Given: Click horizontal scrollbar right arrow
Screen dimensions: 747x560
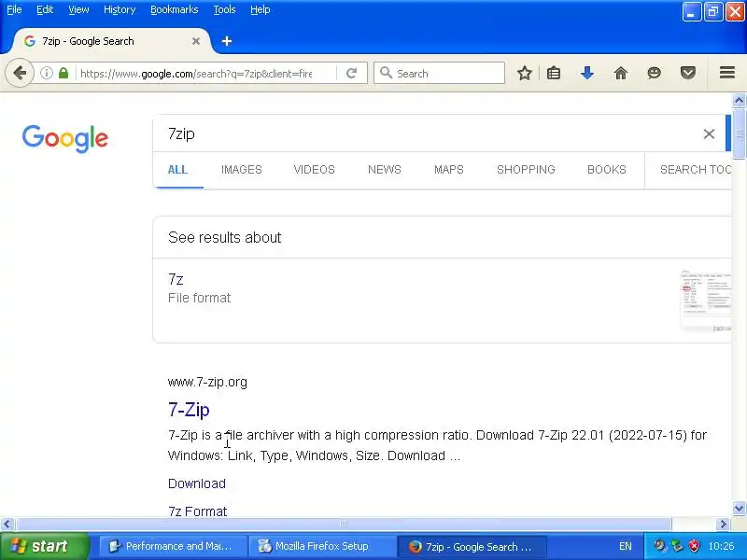Looking at the screenshot, I should coord(725,525).
